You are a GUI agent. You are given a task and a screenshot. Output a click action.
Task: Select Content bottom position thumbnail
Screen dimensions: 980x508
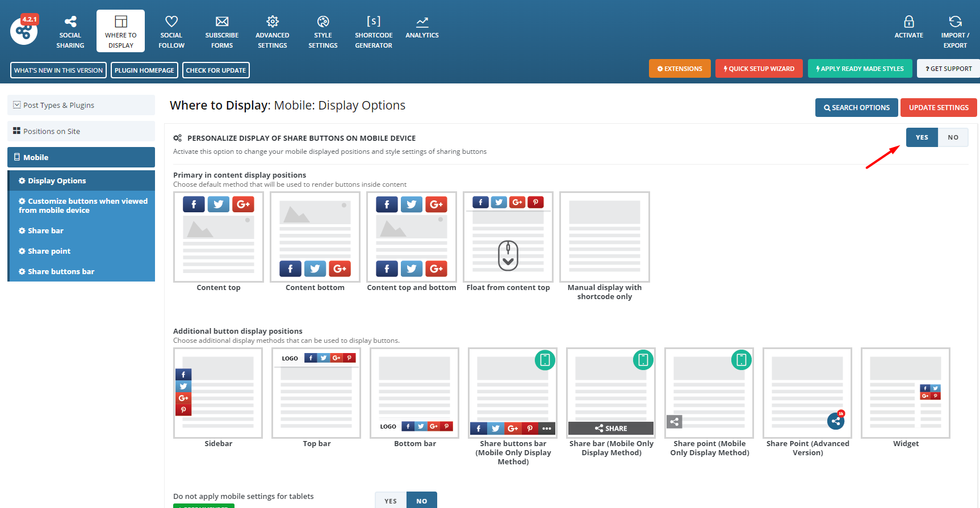315,237
